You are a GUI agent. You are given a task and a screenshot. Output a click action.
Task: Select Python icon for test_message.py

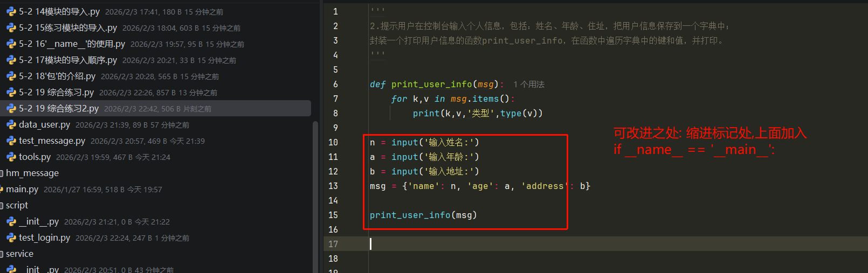(11, 141)
